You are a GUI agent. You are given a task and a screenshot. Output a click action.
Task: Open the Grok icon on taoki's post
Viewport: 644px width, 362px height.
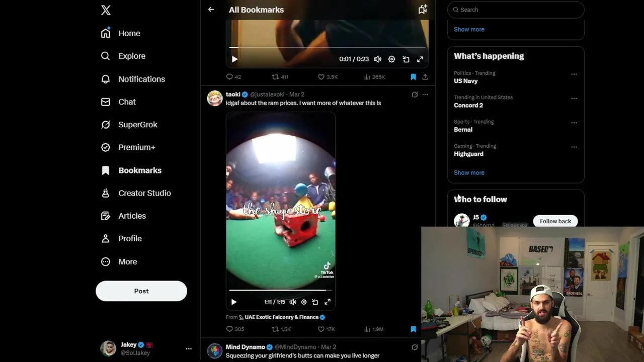point(415,95)
